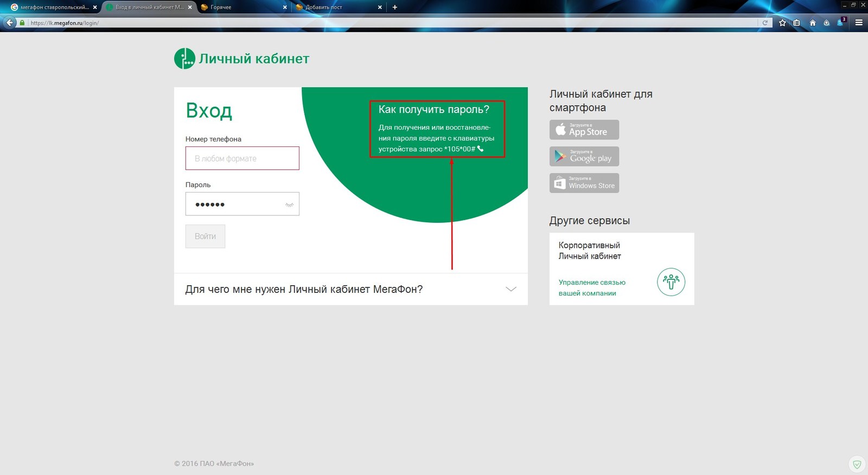
Task: Click the 'Пароль' password field
Action: (242, 204)
